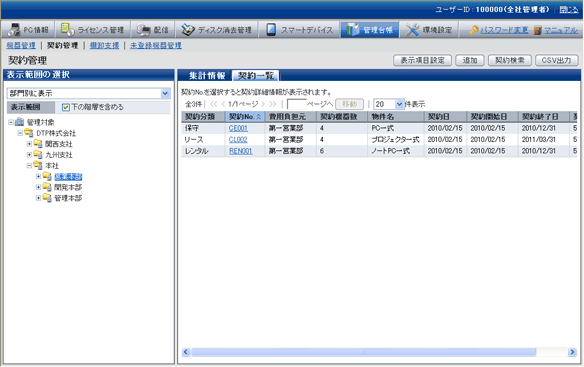Click the 契約検索 button

[x=510, y=60]
